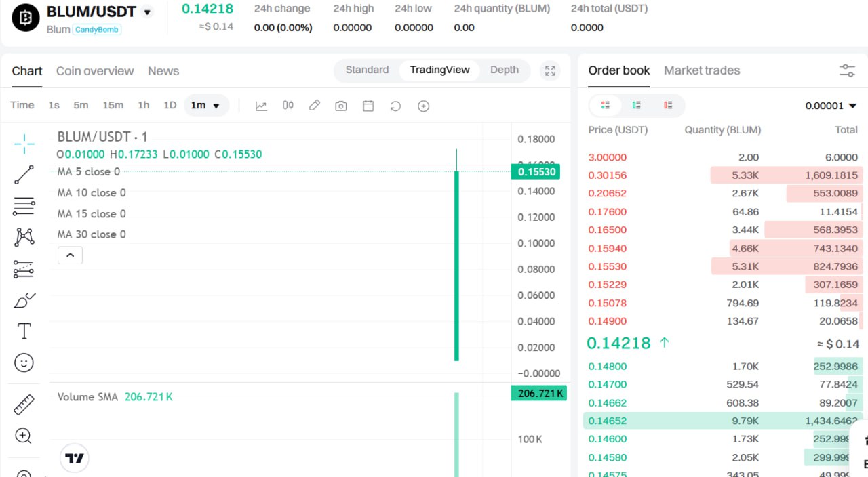Open the forecasting and measurement tool

point(24,269)
